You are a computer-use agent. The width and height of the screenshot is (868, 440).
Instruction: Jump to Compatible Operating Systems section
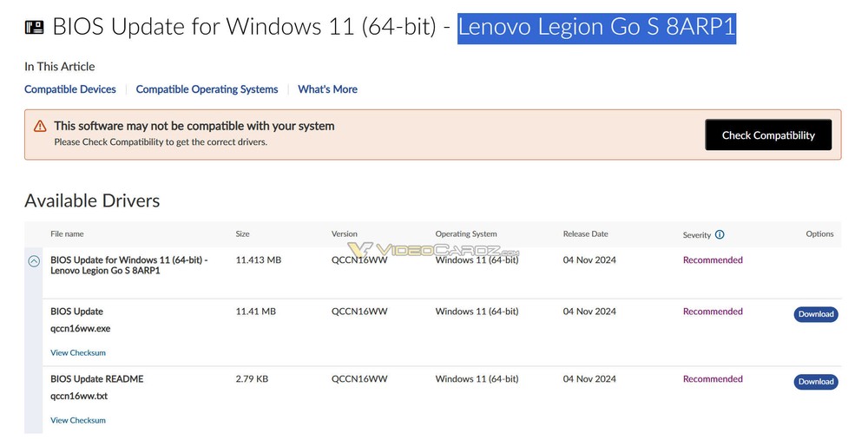coord(207,89)
